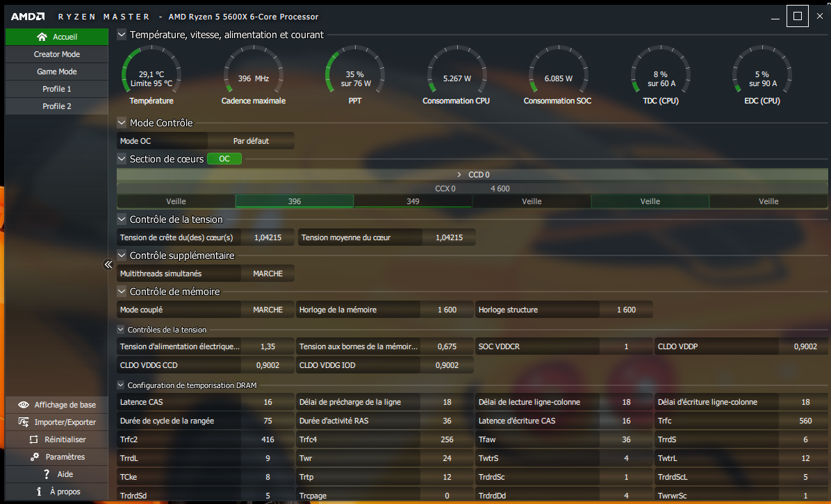Image resolution: width=831 pixels, height=504 pixels.
Task: Click Twr value 24
Action: 447,458
